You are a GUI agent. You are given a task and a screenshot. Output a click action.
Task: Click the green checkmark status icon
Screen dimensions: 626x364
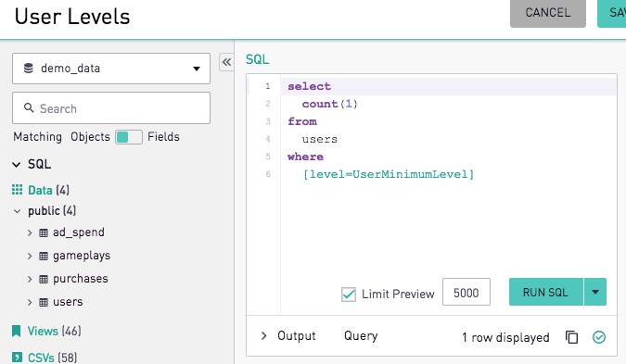(599, 337)
